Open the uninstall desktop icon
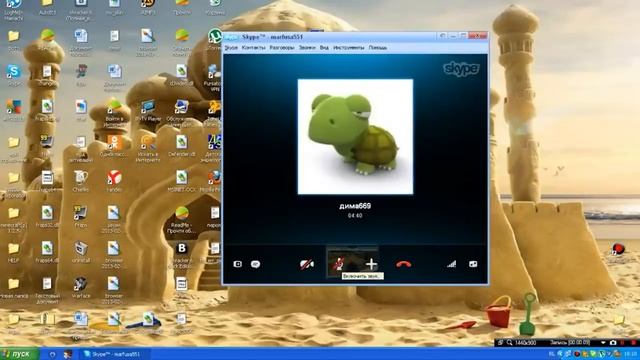The image size is (640, 360). (81, 249)
